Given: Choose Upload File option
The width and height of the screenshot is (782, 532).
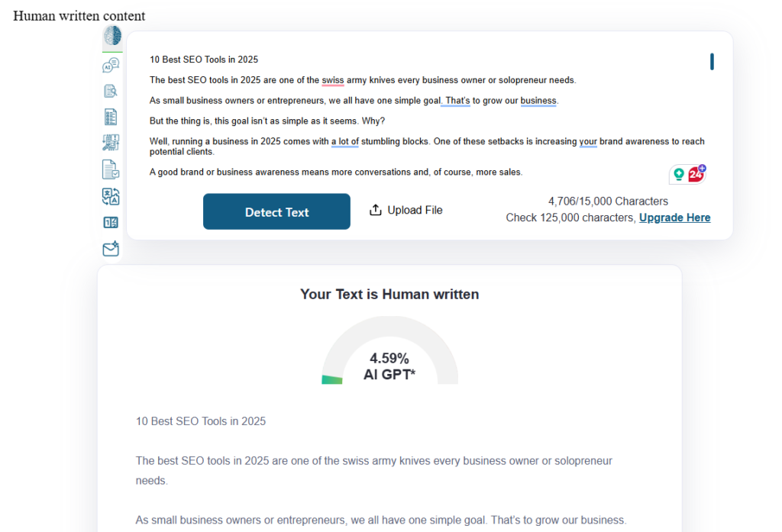Looking at the screenshot, I should click(x=406, y=210).
